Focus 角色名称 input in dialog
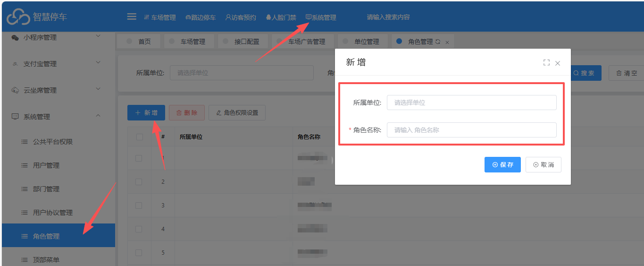The width and height of the screenshot is (644, 266). [x=471, y=130]
